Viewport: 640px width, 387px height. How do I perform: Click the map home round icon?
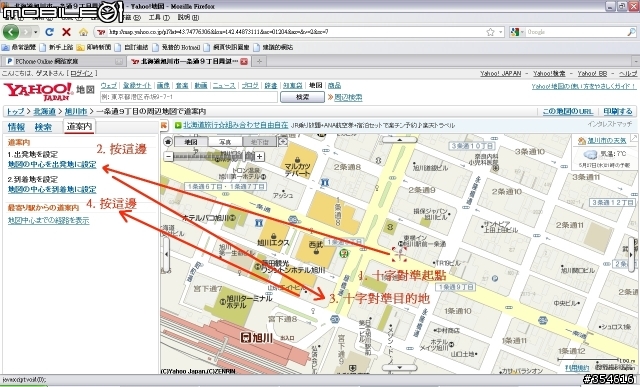(x=167, y=142)
